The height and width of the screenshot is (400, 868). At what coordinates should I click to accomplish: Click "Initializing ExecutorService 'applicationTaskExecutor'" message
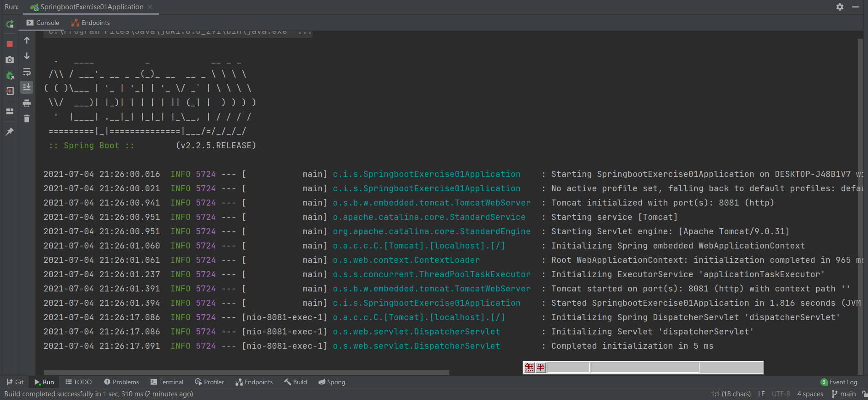tap(688, 274)
